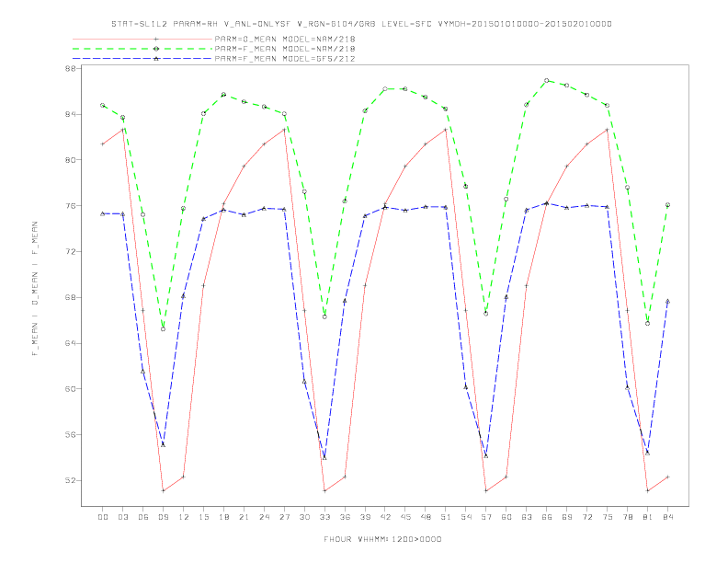Click the vertical y-axis title F_MEAN | O_MEAN | F_MEAN
The height and width of the screenshot is (563, 728).
tap(34, 289)
